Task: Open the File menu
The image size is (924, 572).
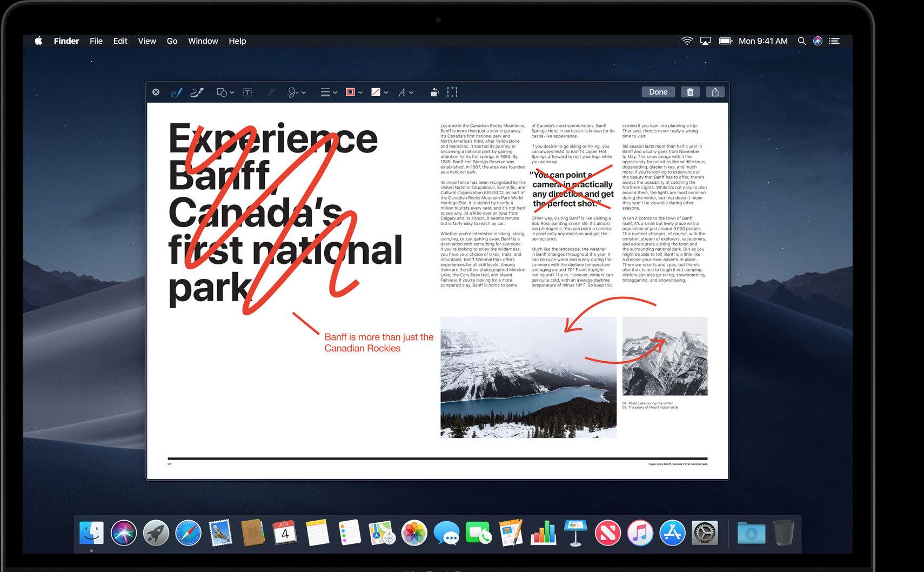Action: click(96, 41)
